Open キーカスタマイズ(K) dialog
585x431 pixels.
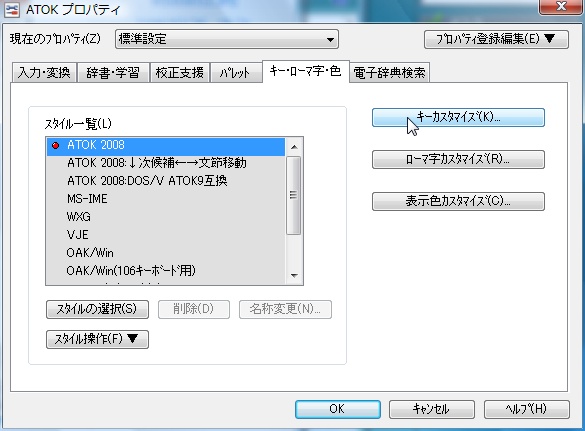[x=458, y=118]
